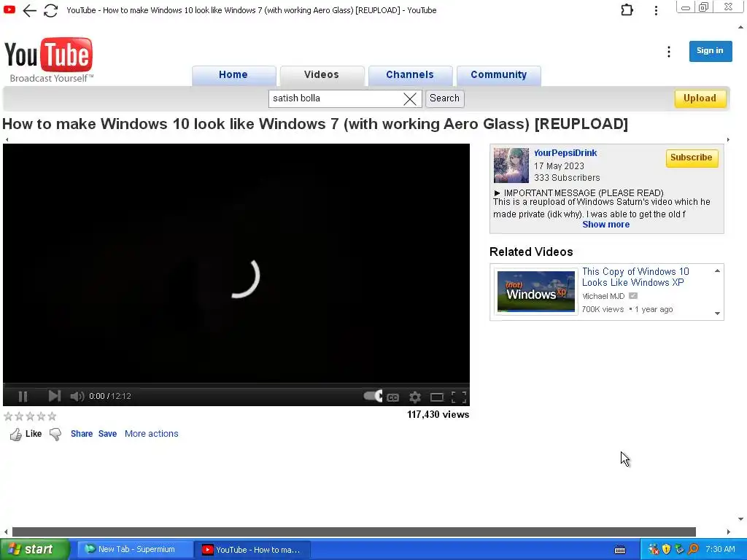This screenshot has height=560, width=747.
Task: Click the magnifier tray icon
Action: pyautogui.click(x=693, y=550)
